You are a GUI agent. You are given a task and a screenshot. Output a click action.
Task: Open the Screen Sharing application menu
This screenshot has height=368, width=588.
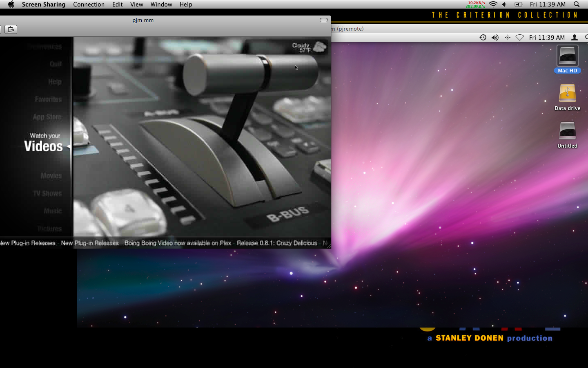point(43,4)
